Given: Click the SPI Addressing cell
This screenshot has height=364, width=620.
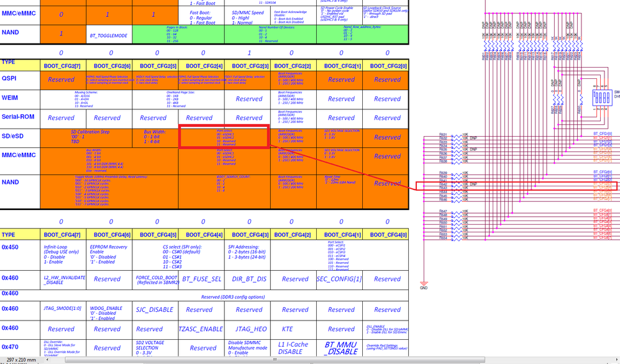Looking at the screenshot, I should [247, 255].
